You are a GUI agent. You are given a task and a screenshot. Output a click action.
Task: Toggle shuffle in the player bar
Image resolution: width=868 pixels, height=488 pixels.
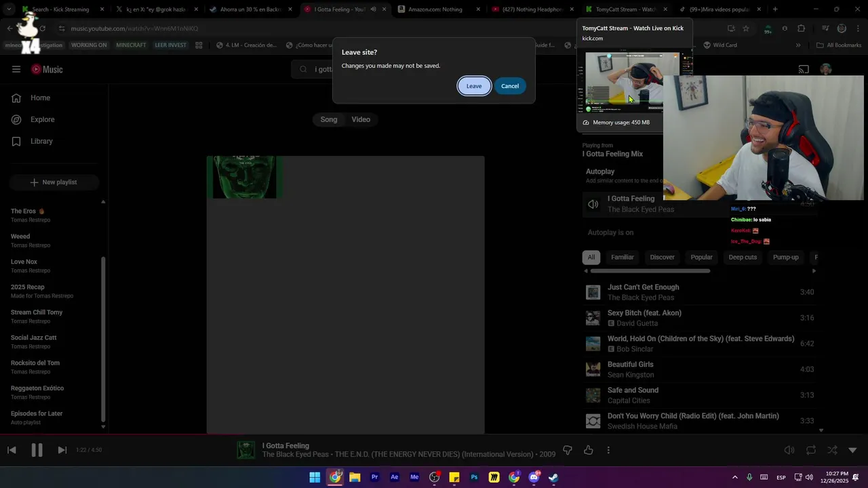pos(832,450)
